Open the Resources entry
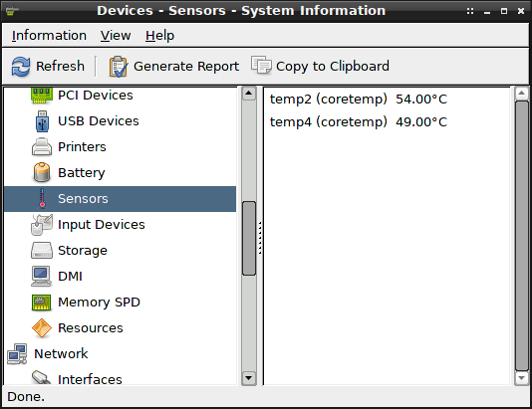 91,328
